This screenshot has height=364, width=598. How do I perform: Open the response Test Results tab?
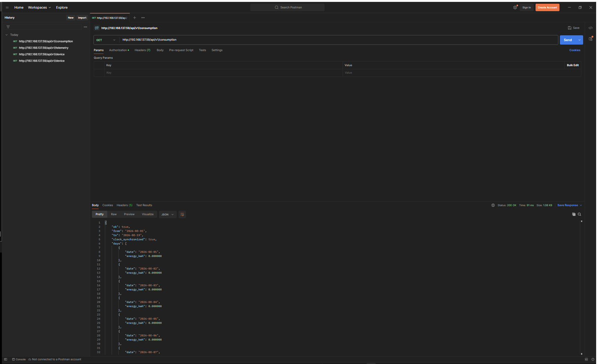[144, 205]
